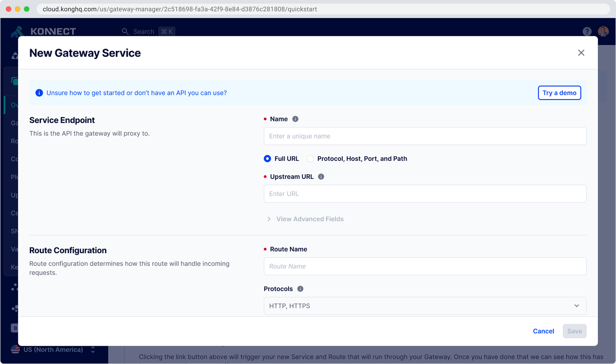The image size is (616, 364).
Task: Click the Protocols info icon
Action: click(x=300, y=289)
